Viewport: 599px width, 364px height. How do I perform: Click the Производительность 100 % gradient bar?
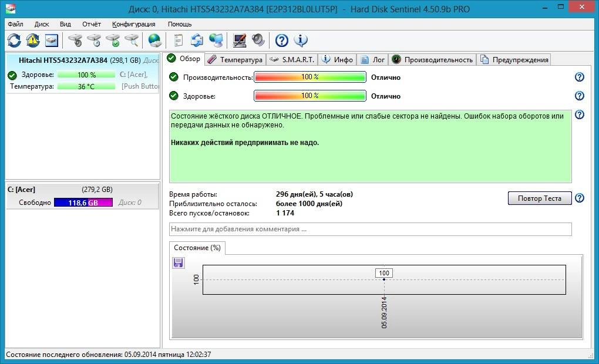click(310, 77)
